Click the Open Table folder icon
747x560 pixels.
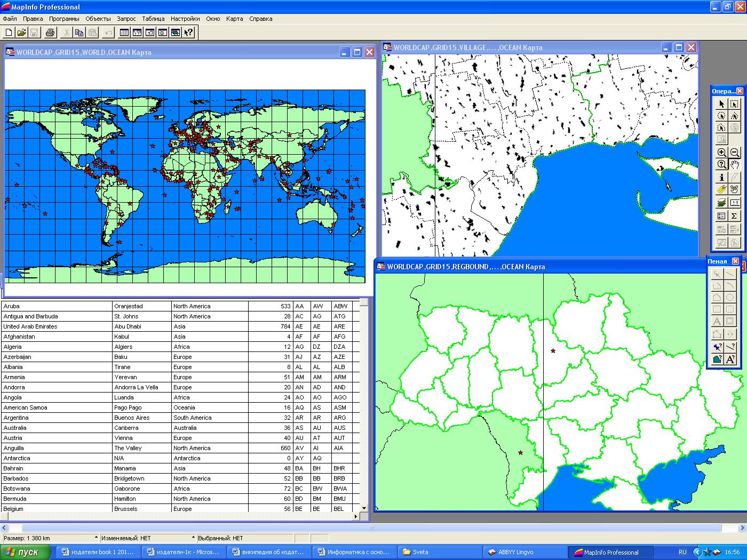(x=21, y=33)
